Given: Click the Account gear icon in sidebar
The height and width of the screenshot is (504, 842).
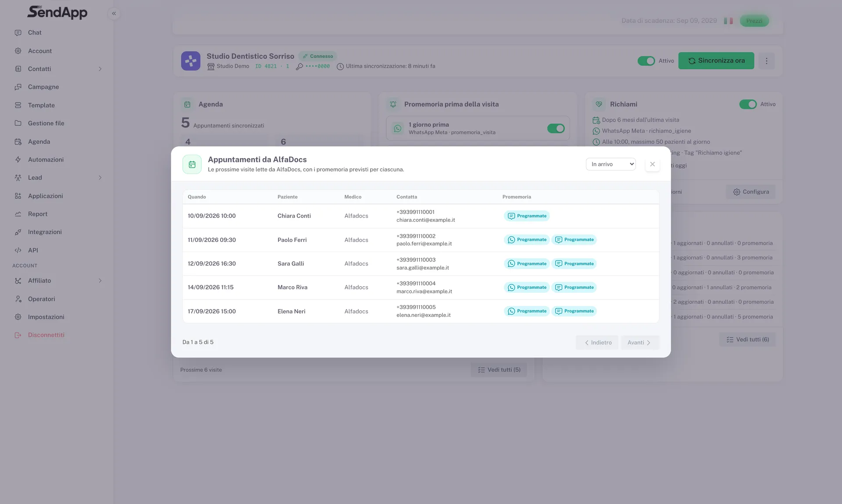Looking at the screenshot, I should click(18, 51).
